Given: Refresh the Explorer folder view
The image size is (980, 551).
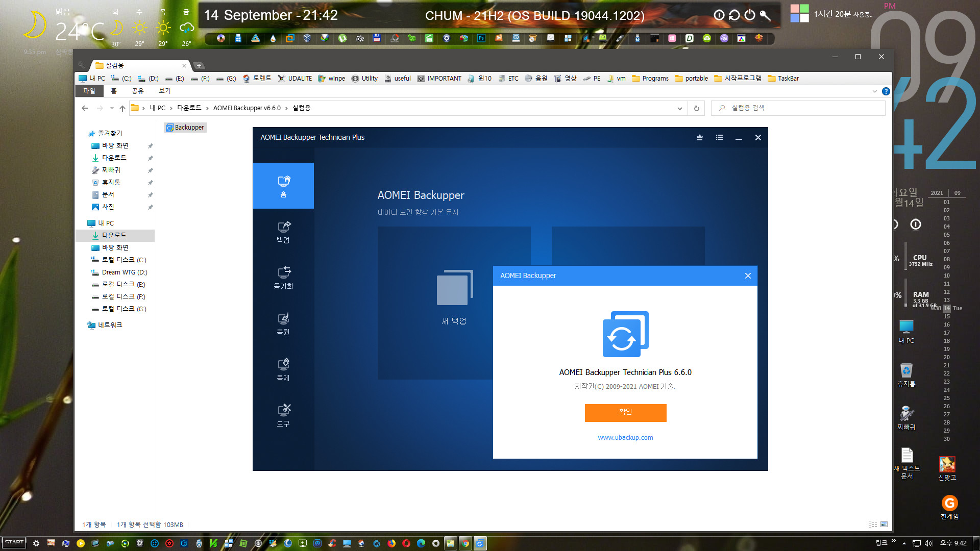Looking at the screenshot, I should pyautogui.click(x=696, y=108).
